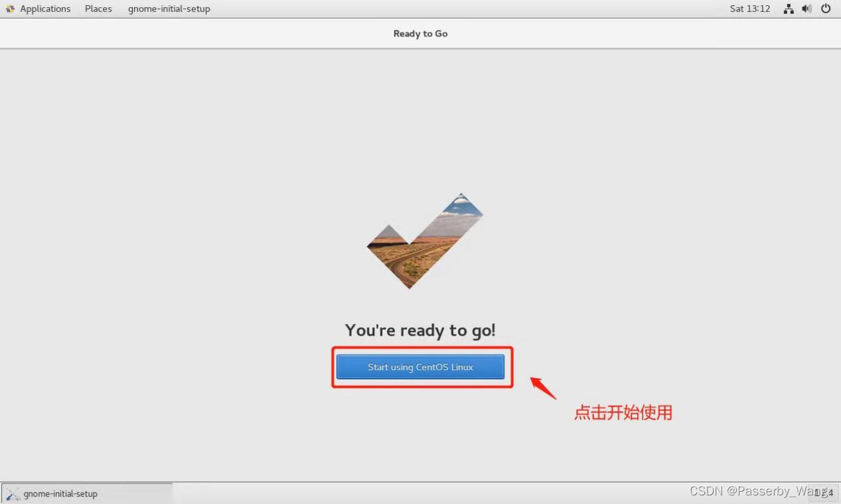Click the checkmark landscape image

click(x=425, y=241)
